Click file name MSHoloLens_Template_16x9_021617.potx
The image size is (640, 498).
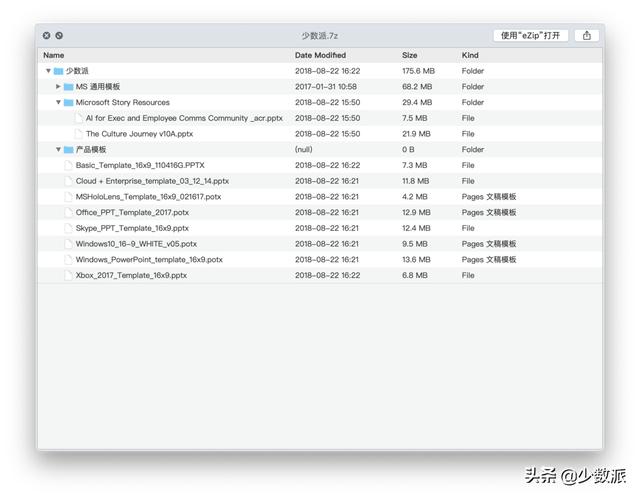pyautogui.click(x=148, y=197)
